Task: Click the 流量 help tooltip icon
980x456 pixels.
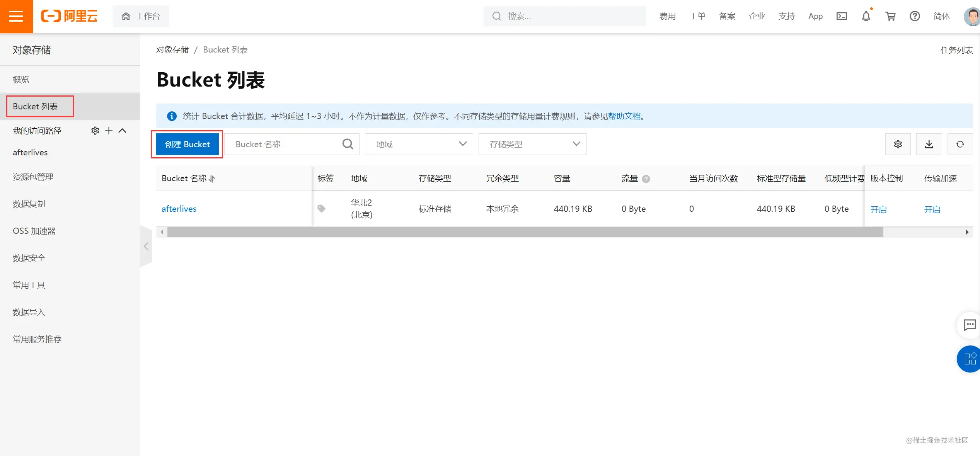Action: click(x=646, y=179)
